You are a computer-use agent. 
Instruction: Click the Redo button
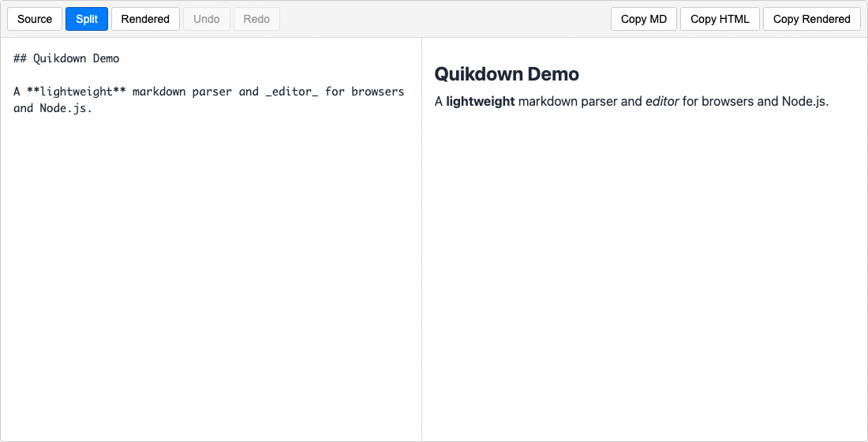[x=257, y=19]
